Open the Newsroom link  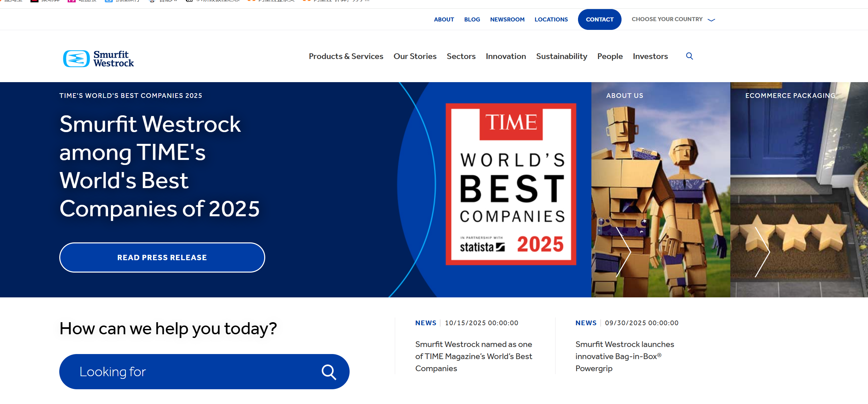tap(507, 19)
